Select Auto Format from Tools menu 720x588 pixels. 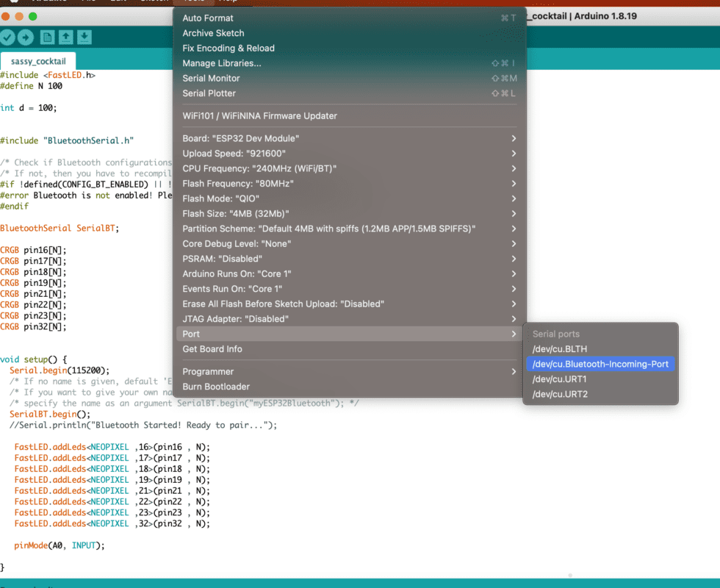(208, 18)
